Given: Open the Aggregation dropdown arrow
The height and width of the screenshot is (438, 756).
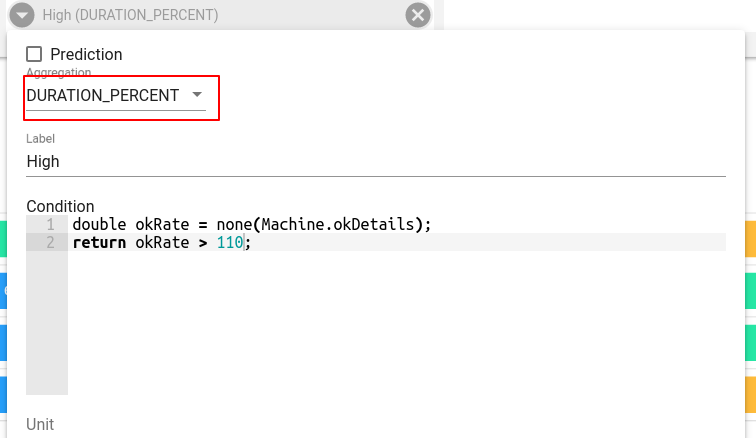Looking at the screenshot, I should coord(197,95).
